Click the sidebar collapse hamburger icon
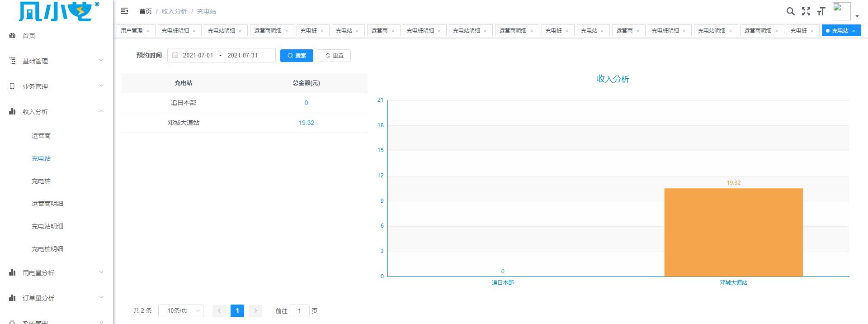Screen dimensions: 868x324 click(124, 11)
